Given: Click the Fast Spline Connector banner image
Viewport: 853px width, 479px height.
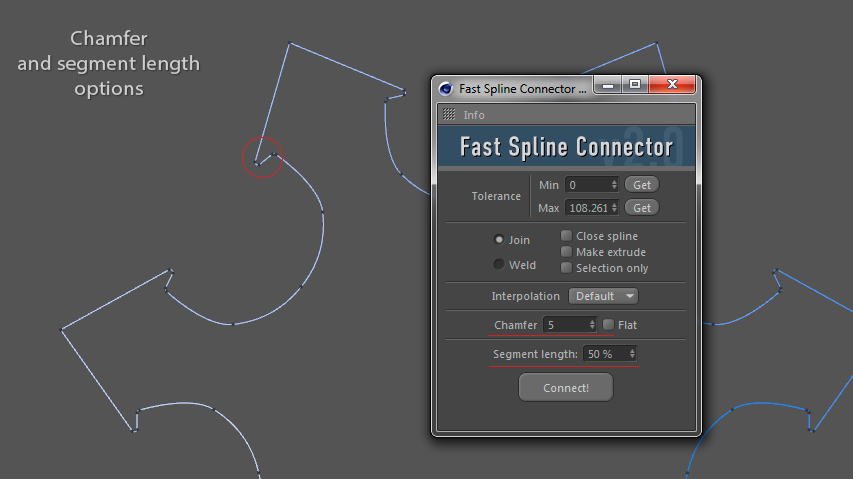Looking at the screenshot, I should pos(566,146).
